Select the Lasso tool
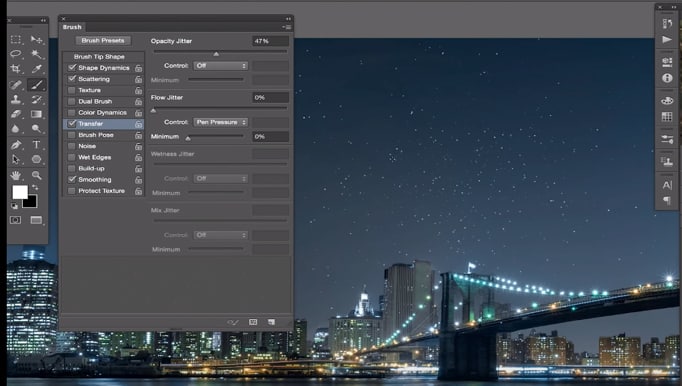Viewport: 682px width, 386px height. tap(16, 54)
